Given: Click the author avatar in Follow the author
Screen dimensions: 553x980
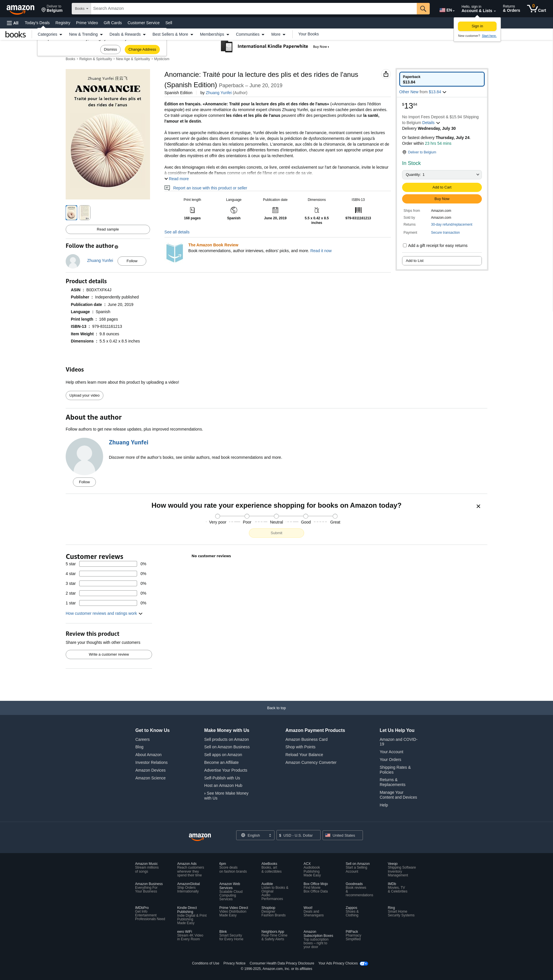Looking at the screenshot, I should coord(73,261).
